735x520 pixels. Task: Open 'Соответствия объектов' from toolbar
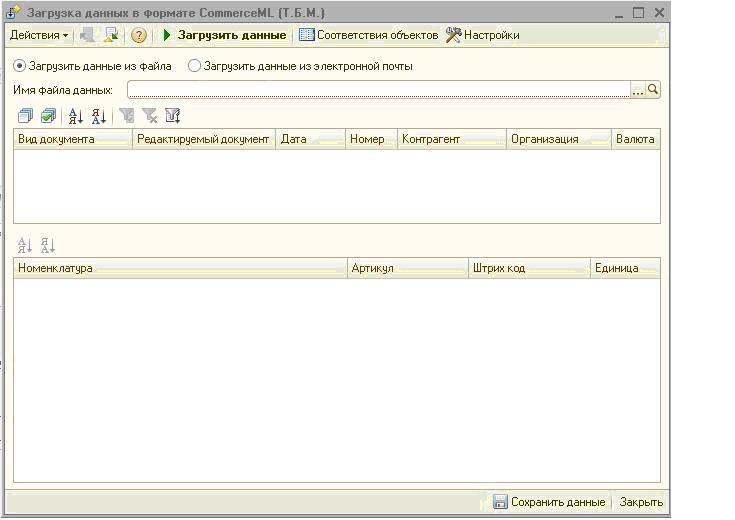pos(369,35)
